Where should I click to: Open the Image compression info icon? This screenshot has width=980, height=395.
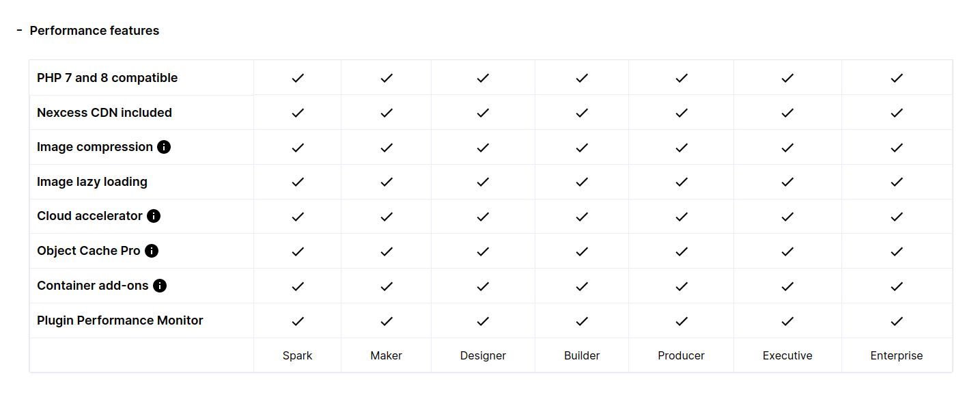pos(164,147)
